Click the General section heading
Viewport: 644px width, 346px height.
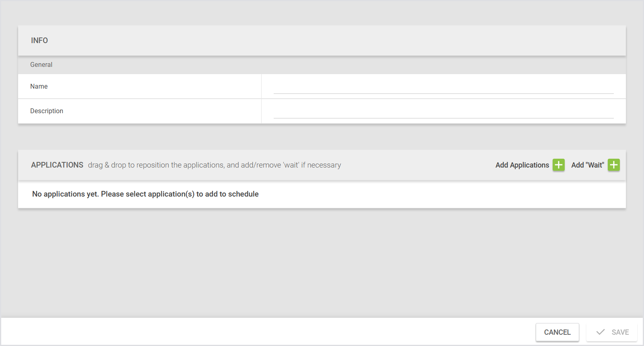point(41,64)
